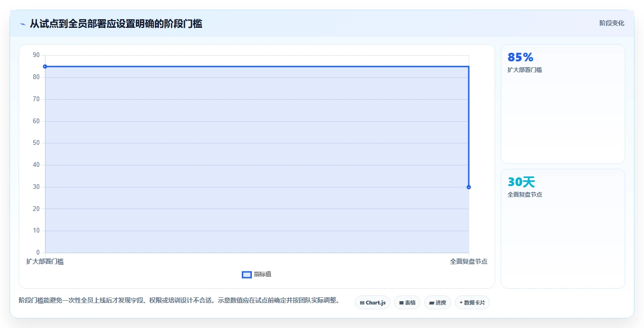Viewport: 644px width, 328px height.
Task: Select the 数据卡片 tag chip
Action: 472,303
